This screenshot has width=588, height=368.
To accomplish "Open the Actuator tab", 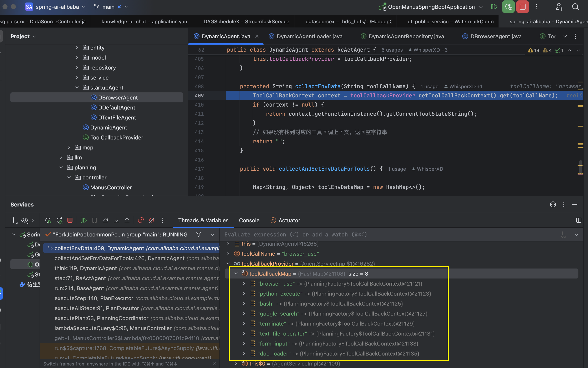I will click(x=285, y=220).
